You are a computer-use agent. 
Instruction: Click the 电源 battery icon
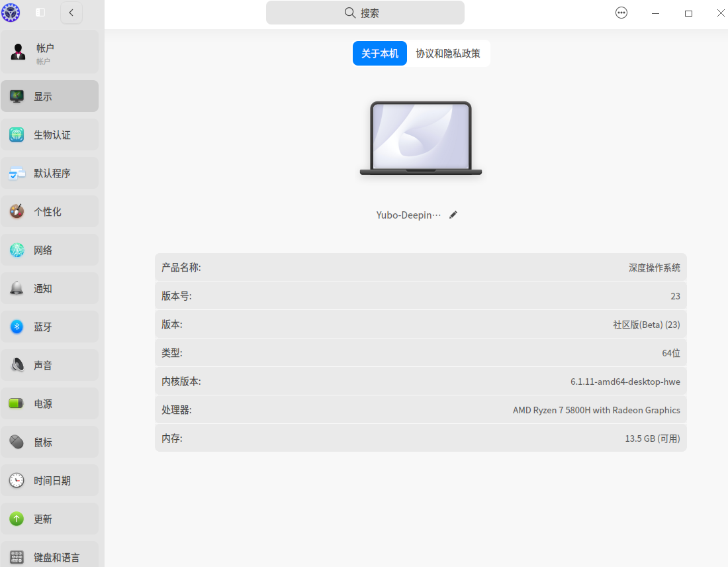pyautogui.click(x=17, y=403)
